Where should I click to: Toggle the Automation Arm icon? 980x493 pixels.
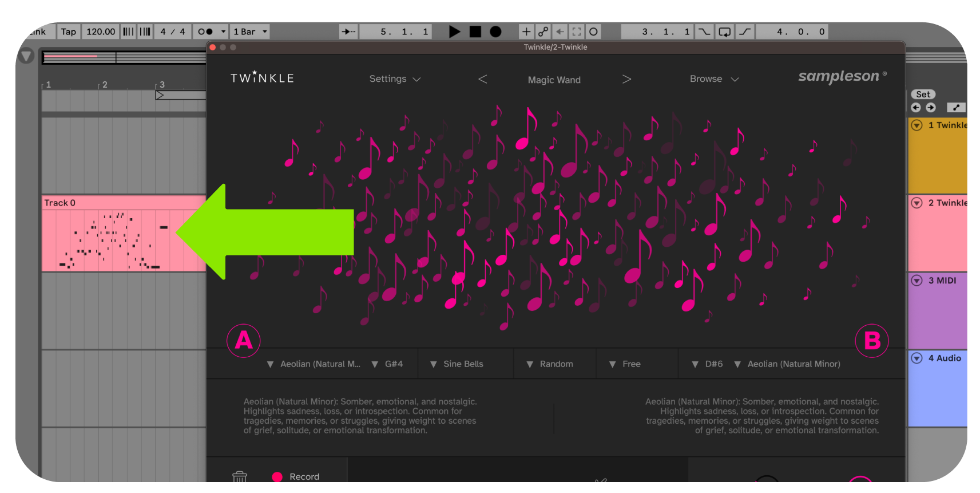pos(543,31)
